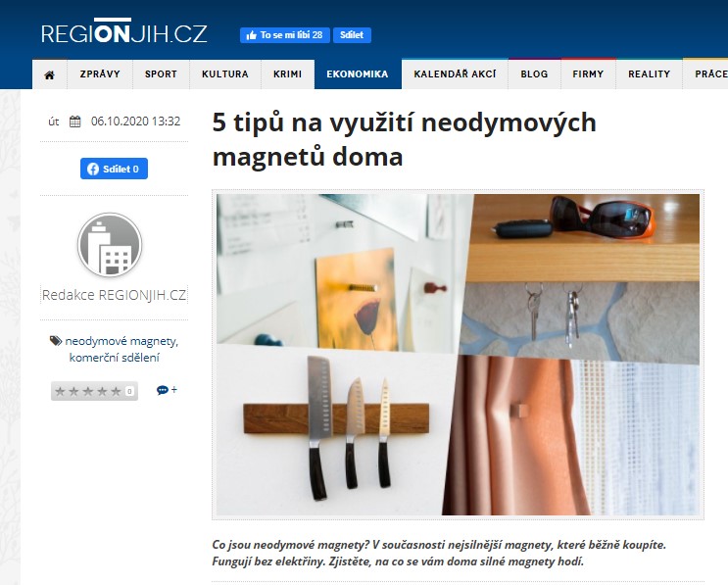Follow the neodymové magnety tag link
728x585 pixels.
tap(121, 341)
